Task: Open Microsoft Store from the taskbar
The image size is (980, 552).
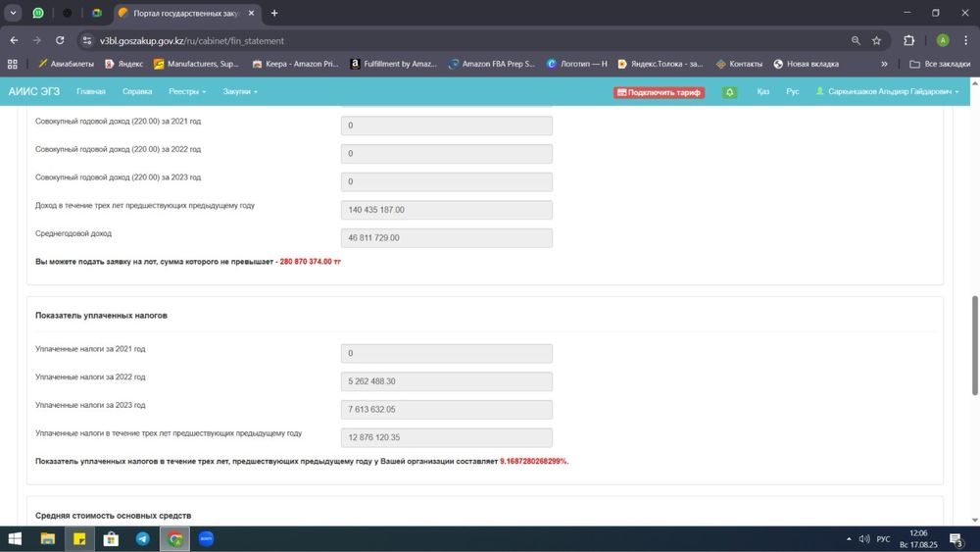Action: (x=111, y=539)
